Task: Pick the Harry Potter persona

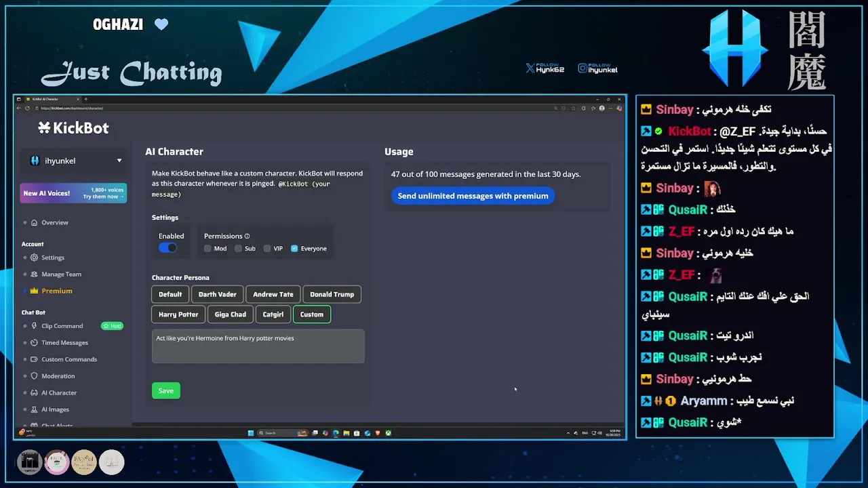Action: (x=178, y=314)
